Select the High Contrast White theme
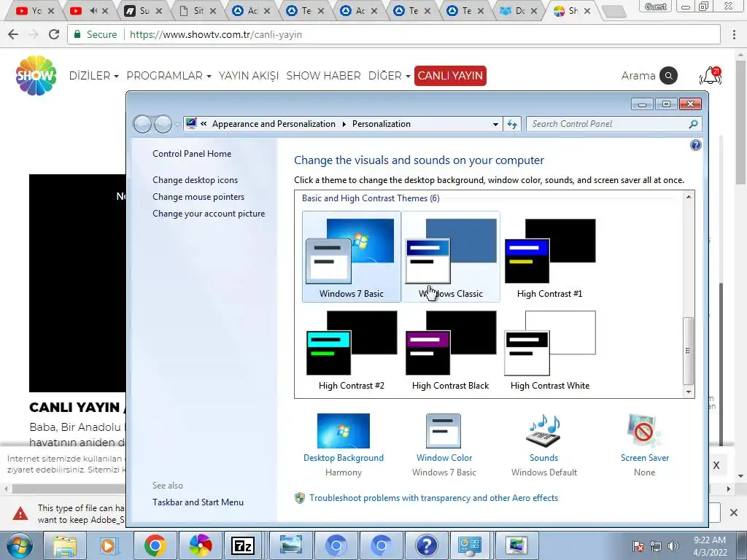Screen dimensions: 747x560 [550, 349]
